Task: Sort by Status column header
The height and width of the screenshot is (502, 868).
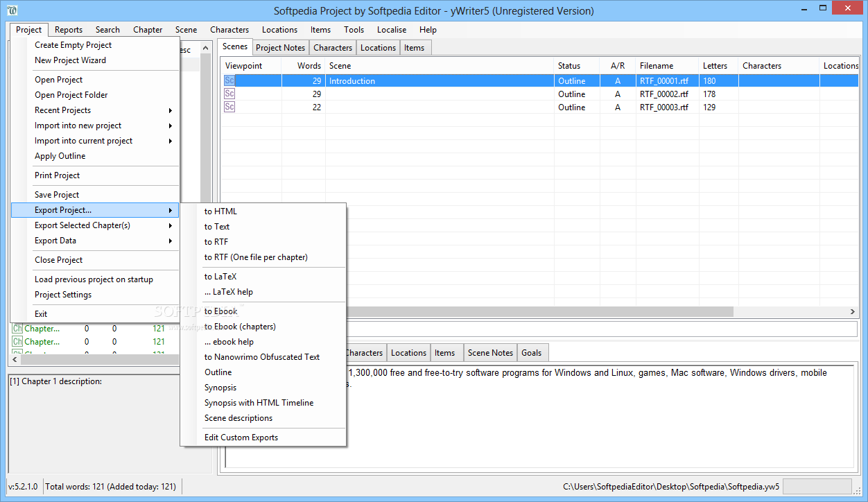Action: [577, 66]
